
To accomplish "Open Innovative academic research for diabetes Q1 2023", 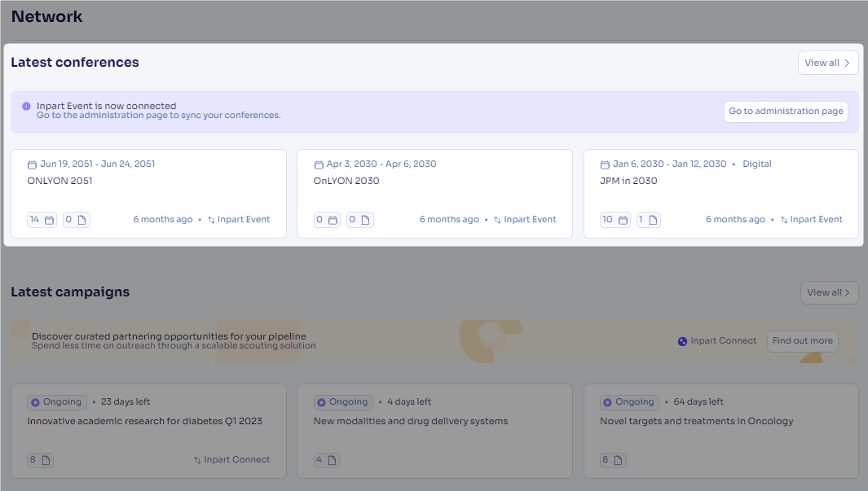I will (x=144, y=421).
